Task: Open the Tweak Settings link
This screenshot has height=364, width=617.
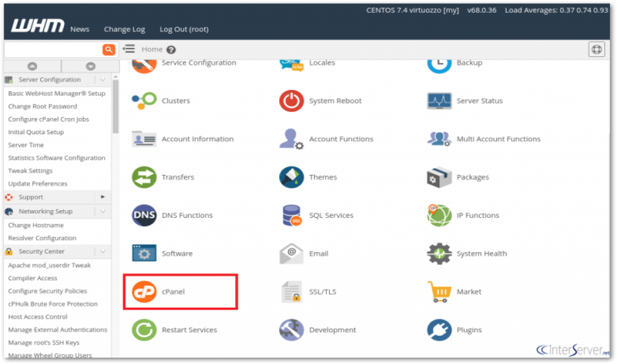Action: point(30,171)
